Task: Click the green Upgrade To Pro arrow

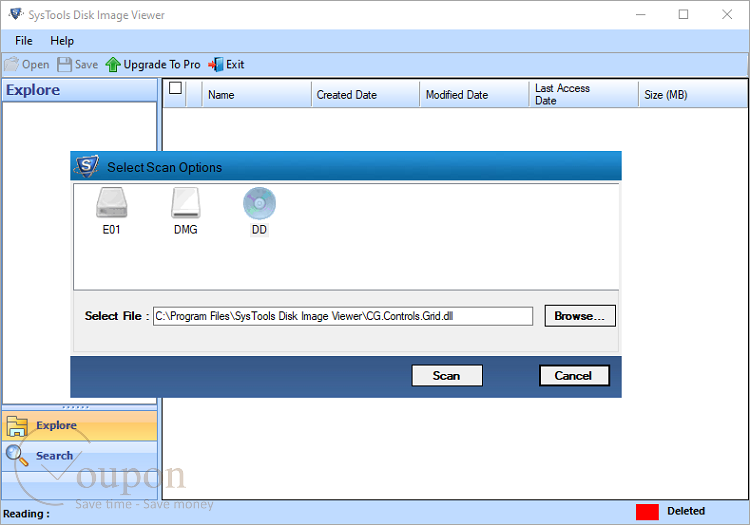Action: click(113, 64)
